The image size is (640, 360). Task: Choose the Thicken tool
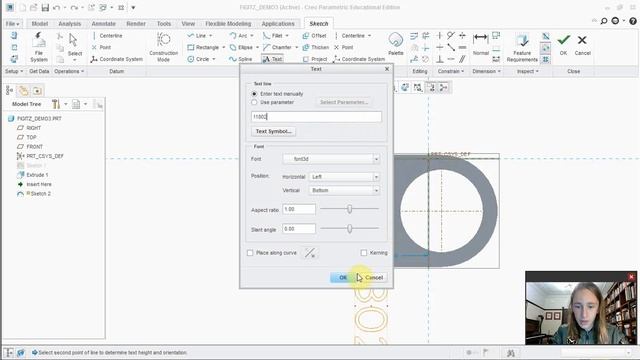point(316,47)
